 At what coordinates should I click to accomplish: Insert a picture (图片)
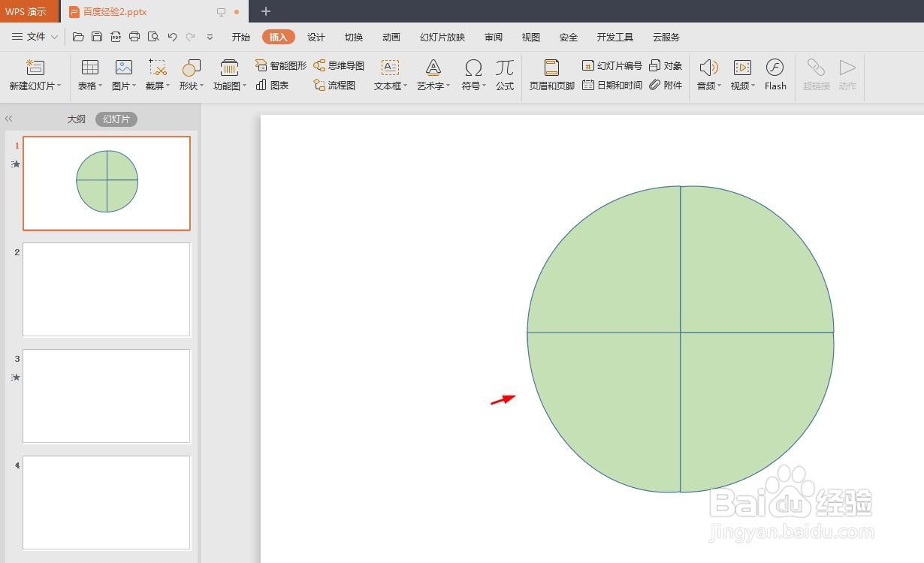[124, 75]
